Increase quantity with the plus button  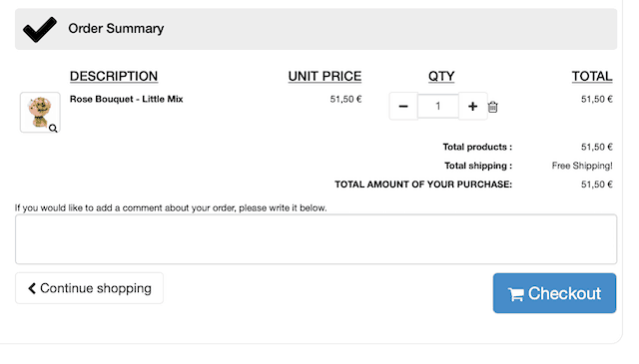coord(472,107)
